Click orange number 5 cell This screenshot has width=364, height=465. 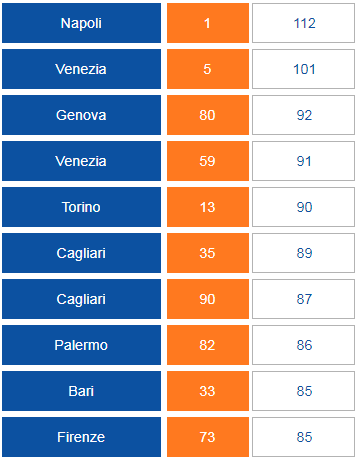click(x=208, y=69)
